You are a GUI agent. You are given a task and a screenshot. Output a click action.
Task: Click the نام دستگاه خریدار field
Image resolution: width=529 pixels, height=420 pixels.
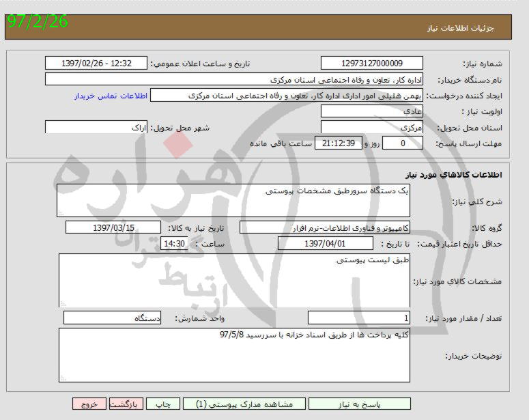tap(234, 79)
